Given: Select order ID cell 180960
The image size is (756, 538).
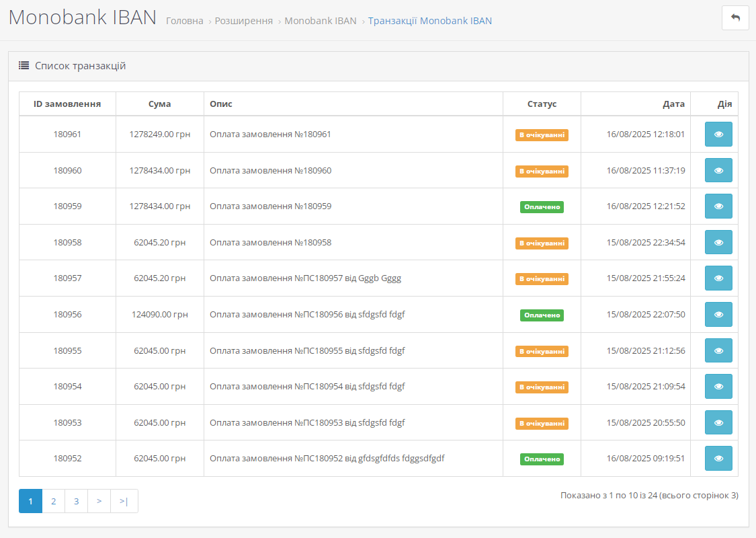Looking at the screenshot, I should point(67,170).
